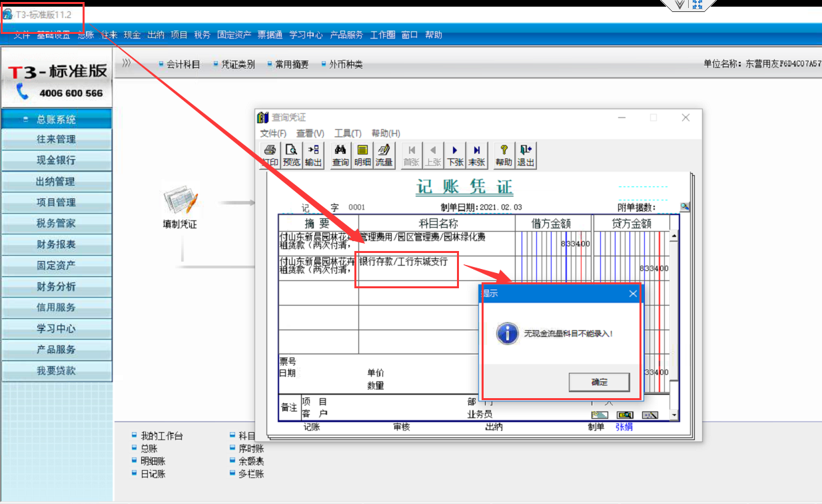This screenshot has height=504, width=822.
Task: Click the telephone icon beside 4006 600 566
Action: (x=23, y=93)
